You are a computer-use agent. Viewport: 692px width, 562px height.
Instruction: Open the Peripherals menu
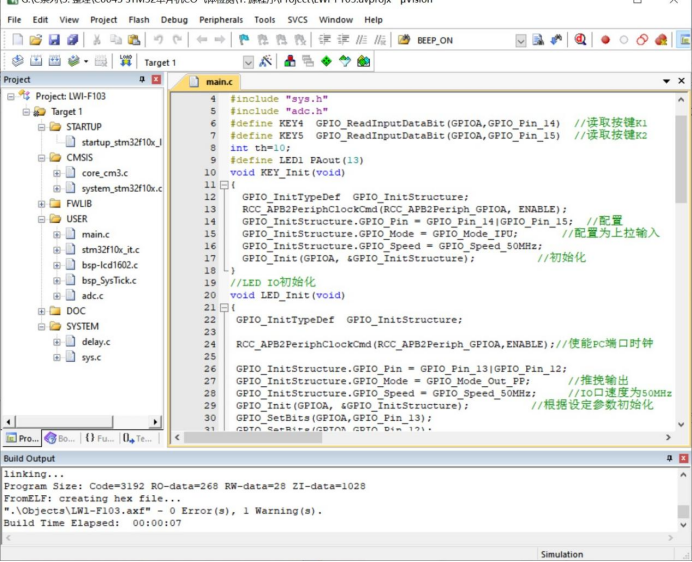[x=221, y=20]
